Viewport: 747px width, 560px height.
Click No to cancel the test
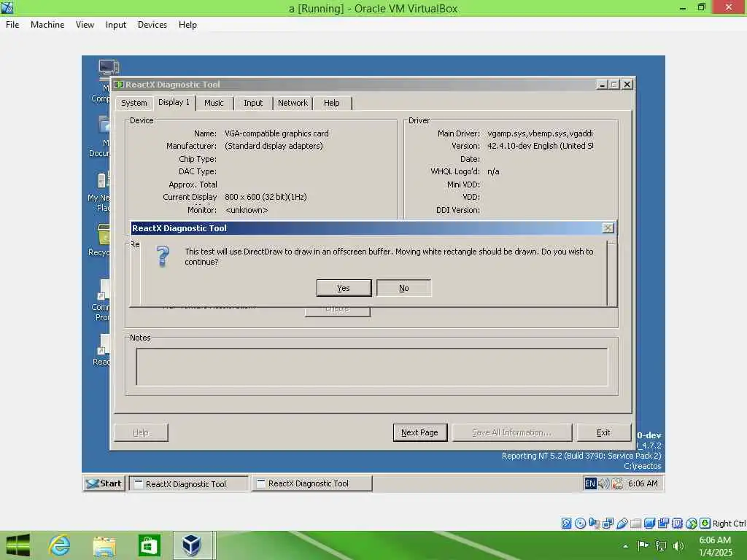pyautogui.click(x=403, y=288)
